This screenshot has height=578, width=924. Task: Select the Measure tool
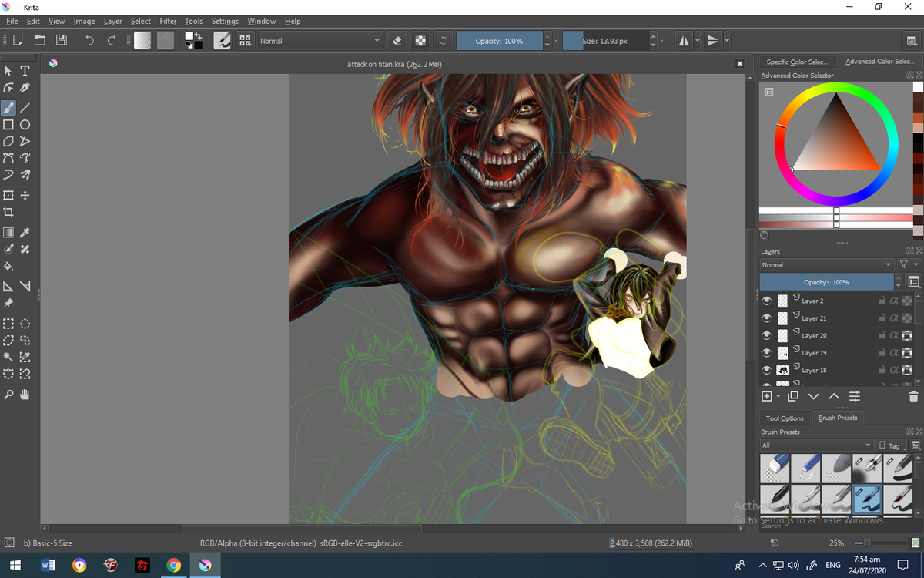tap(25, 286)
